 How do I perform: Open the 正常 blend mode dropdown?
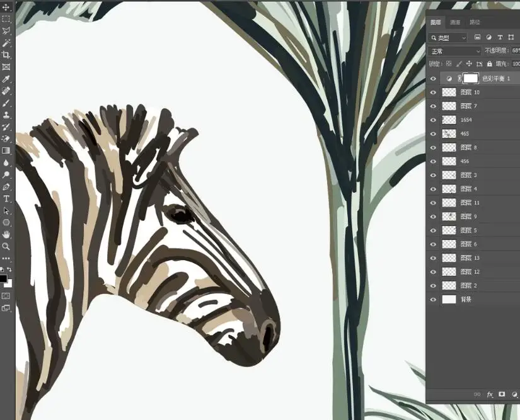[454, 51]
